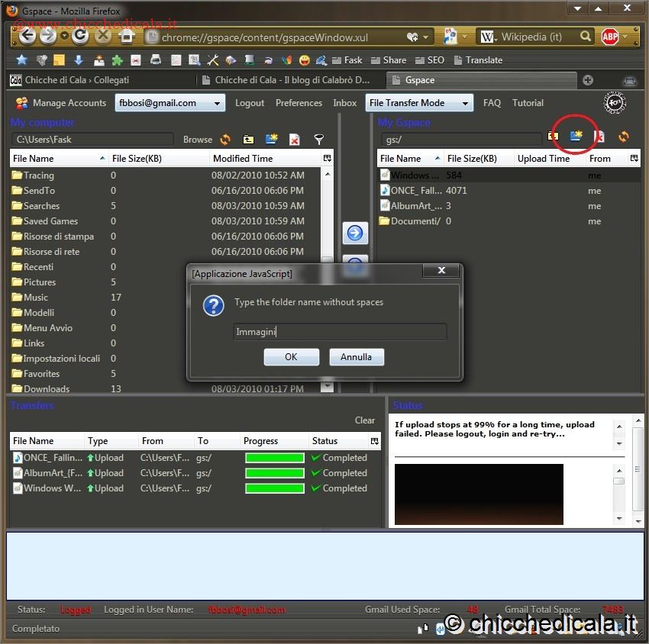Open the account email dropdown

point(170,103)
